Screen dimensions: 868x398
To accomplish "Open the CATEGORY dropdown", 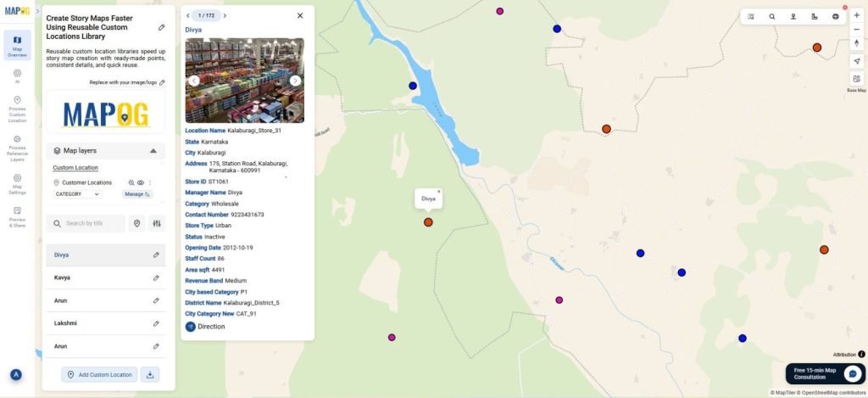I will point(77,194).
